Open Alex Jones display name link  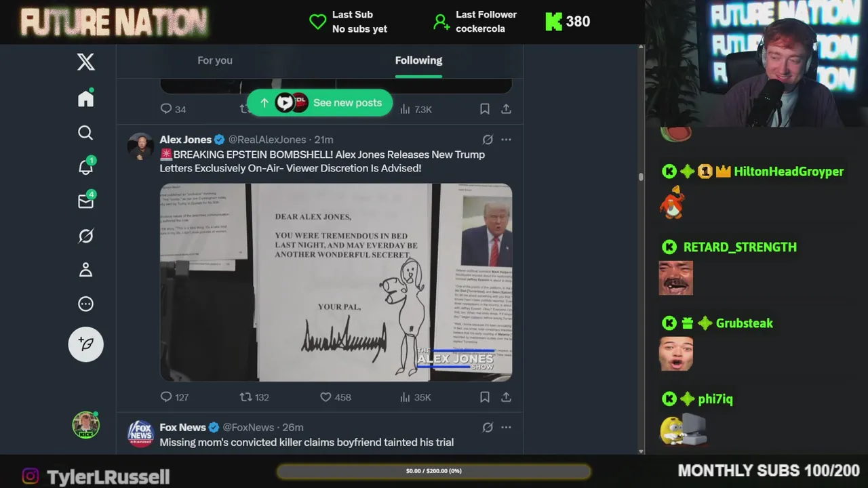(186, 140)
